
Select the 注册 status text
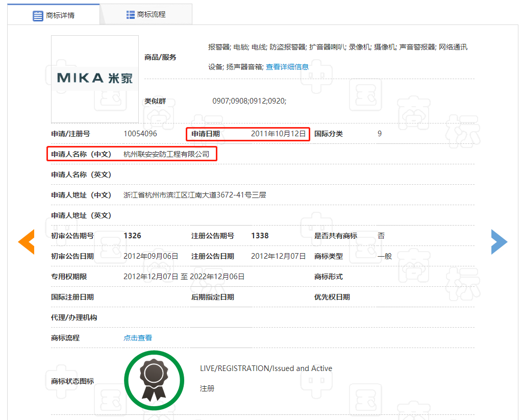tap(207, 388)
